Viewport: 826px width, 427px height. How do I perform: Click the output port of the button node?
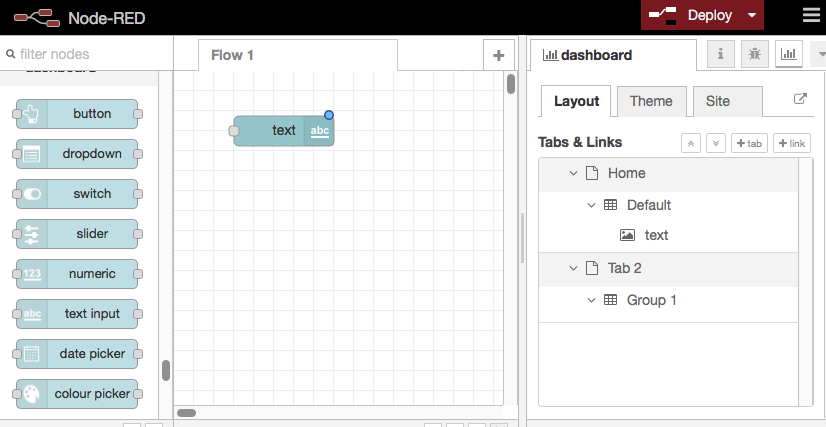(x=138, y=114)
